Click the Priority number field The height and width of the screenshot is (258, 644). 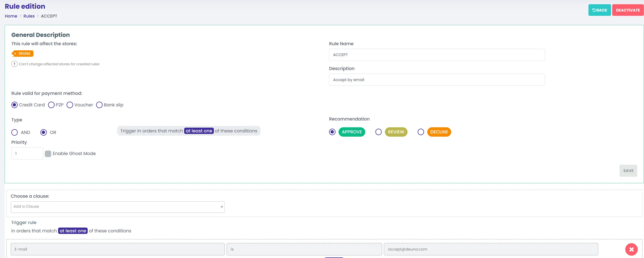click(x=27, y=154)
